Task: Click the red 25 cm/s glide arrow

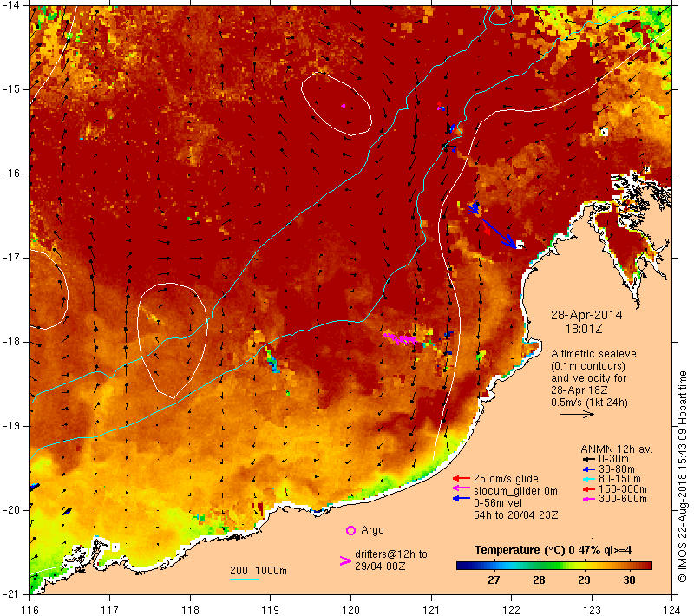Action: click(462, 478)
